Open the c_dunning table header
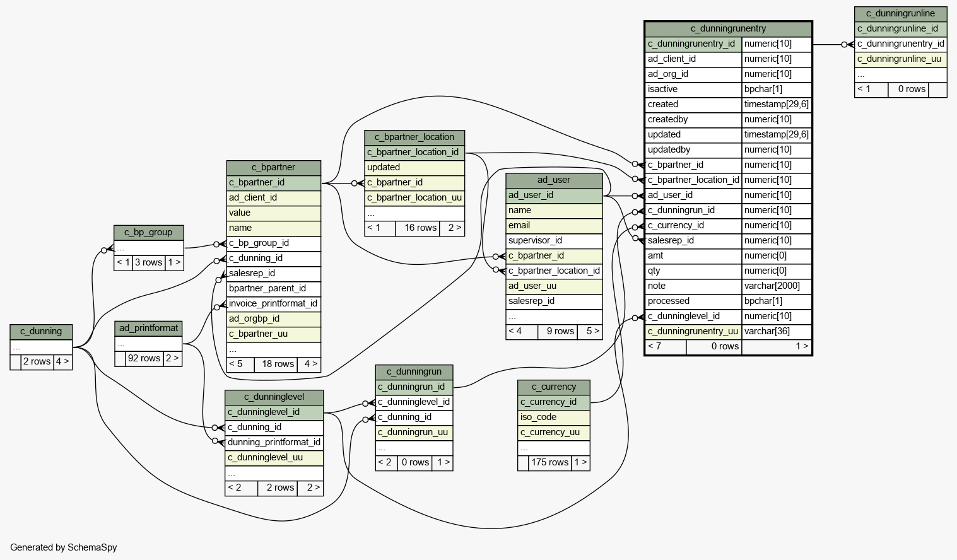This screenshot has height=560, width=957. click(x=41, y=331)
